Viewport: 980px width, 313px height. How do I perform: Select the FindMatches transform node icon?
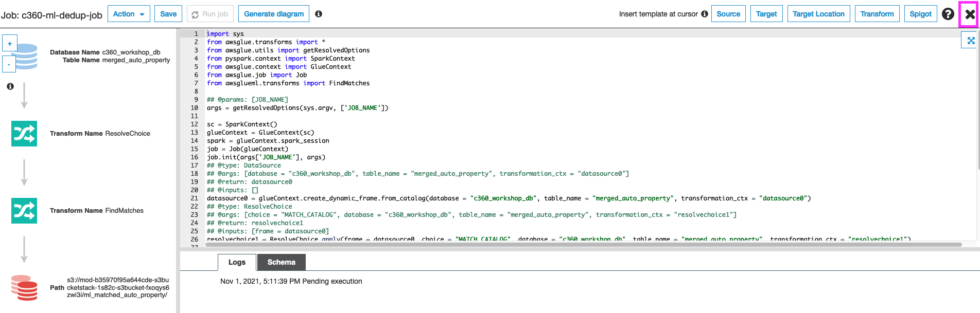click(24, 211)
